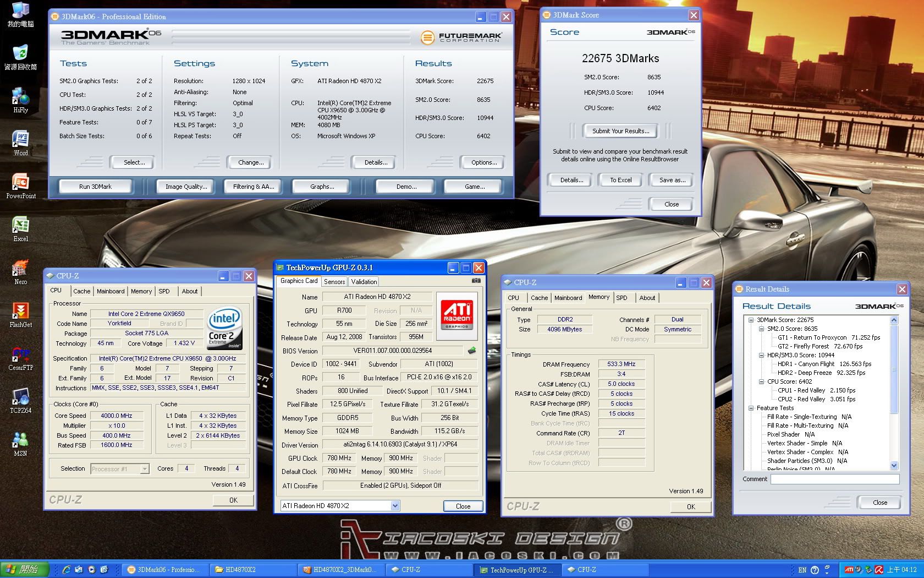Open the TCPZ64 desktop shortcut
924x578 pixels.
pyautogui.click(x=20, y=400)
